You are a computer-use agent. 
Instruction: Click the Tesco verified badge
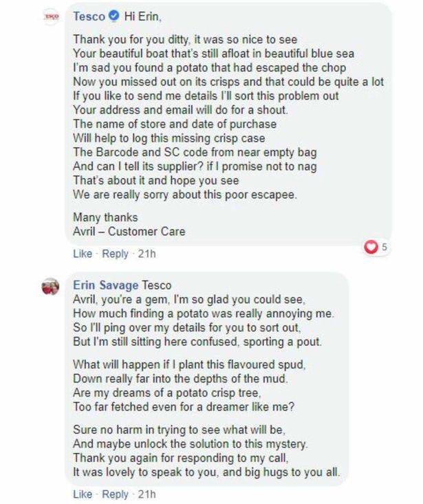(114, 16)
